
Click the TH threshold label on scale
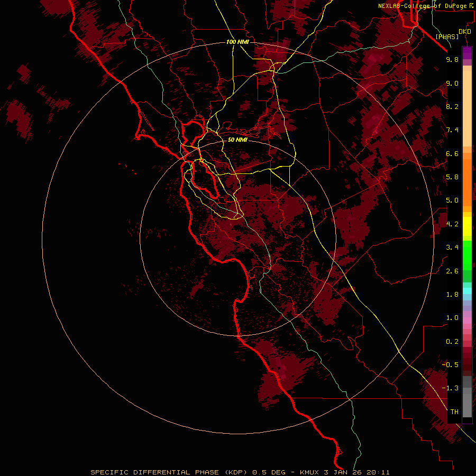click(x=454, y=411)
